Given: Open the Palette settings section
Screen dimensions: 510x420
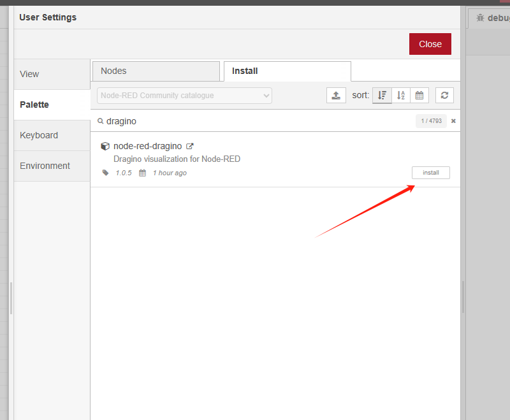Looking at the screenshot, I should pyautogui.click(x=52, y=105).
